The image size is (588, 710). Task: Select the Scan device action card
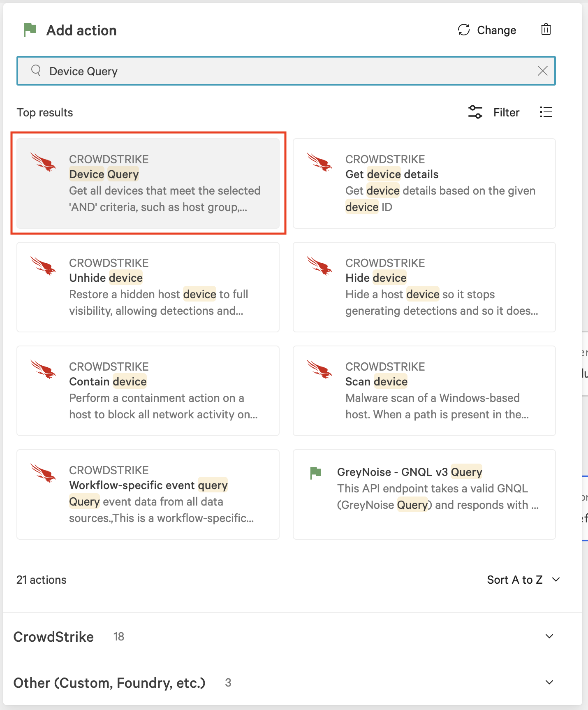(424, 391)
